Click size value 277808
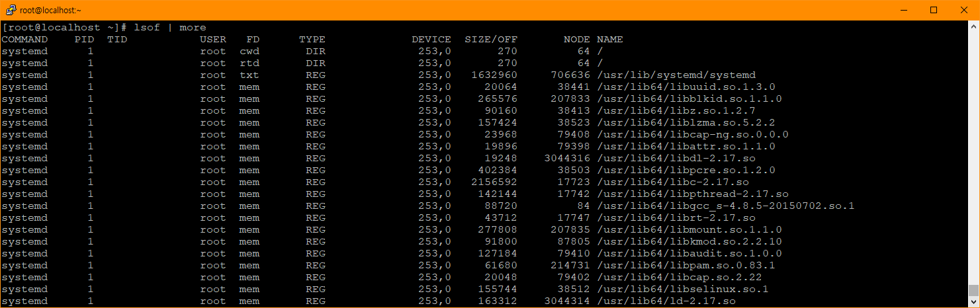The width and height of the screenshot is (980, 308). [498, 229]
